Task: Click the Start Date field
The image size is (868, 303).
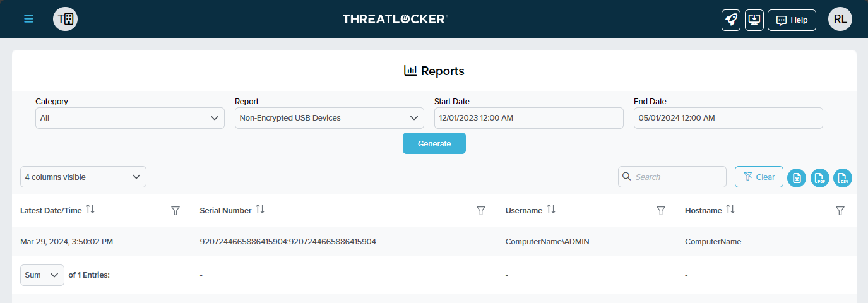Action: pyautogui.click(x=528, y=118)
